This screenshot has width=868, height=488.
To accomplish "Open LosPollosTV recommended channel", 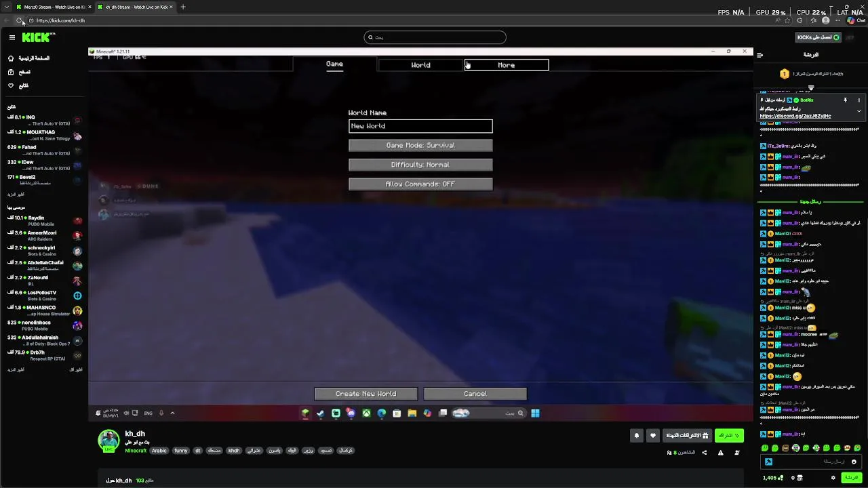I will coord(44,296).
